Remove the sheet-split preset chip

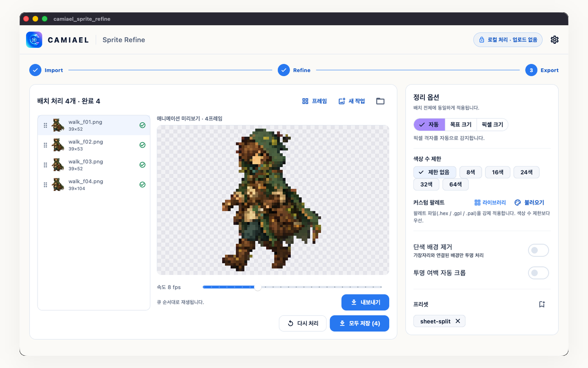pos(458,321)
